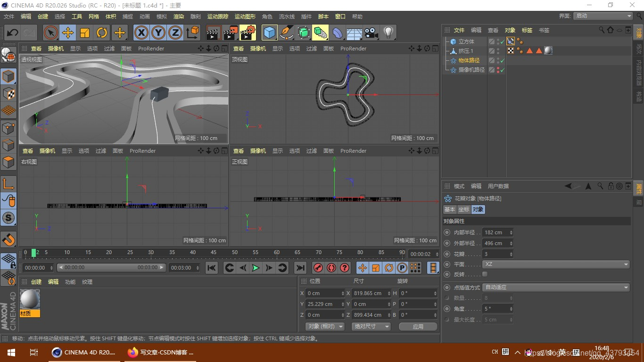Open render settings icon
Image resolution: width=644 pixels, height=362 pixels.
pos(248,33)
